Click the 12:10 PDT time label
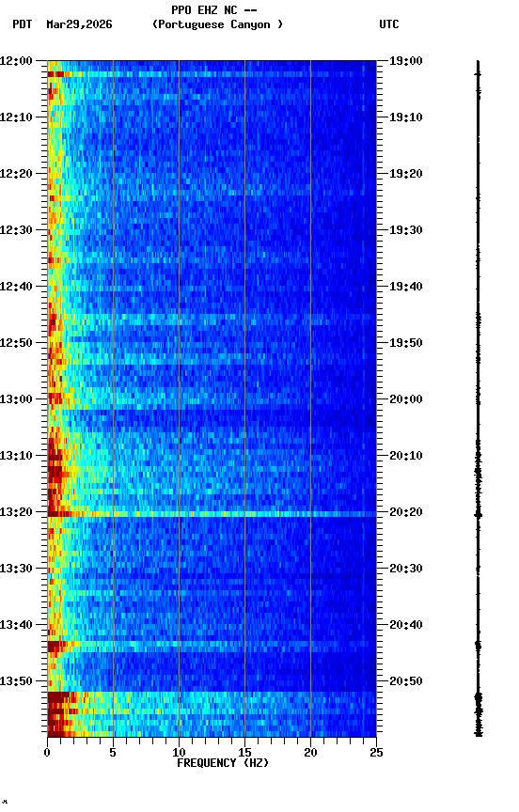 point(16,117)
